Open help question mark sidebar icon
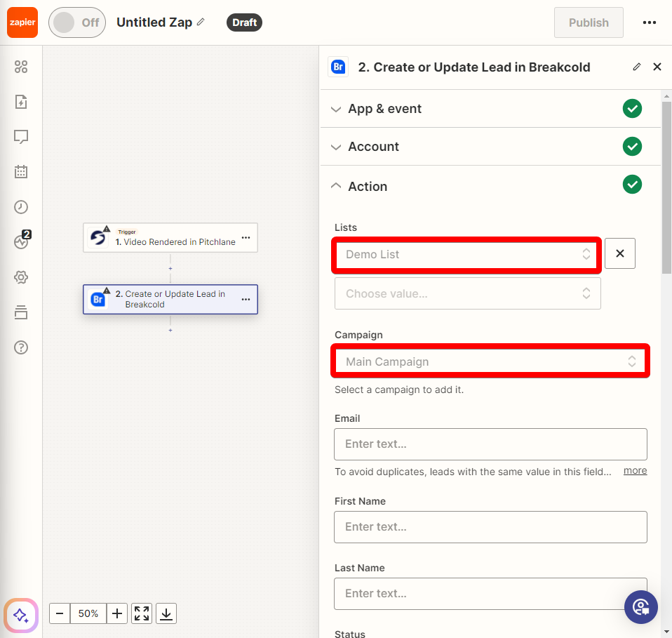Viewport: 672px width, 638px height. tap(21, 347)
